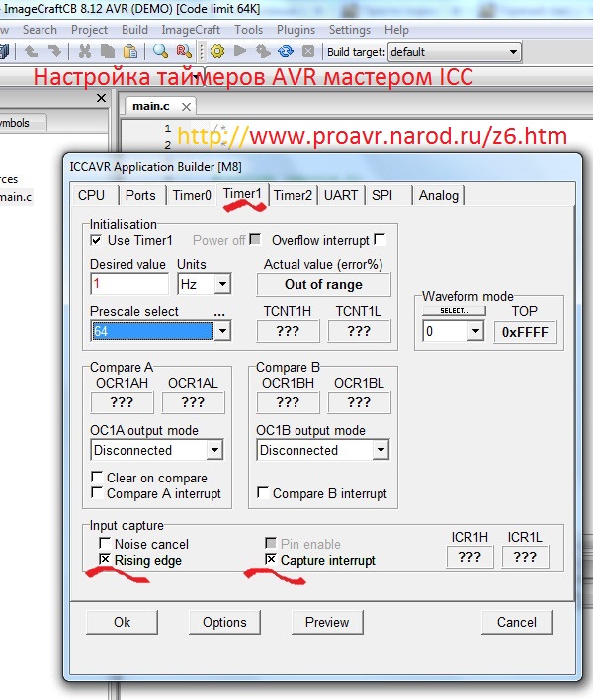Image resolution: width=593 pixels, height=700 pixels.
Task: Close the left management panel
Action: point(101,98)
